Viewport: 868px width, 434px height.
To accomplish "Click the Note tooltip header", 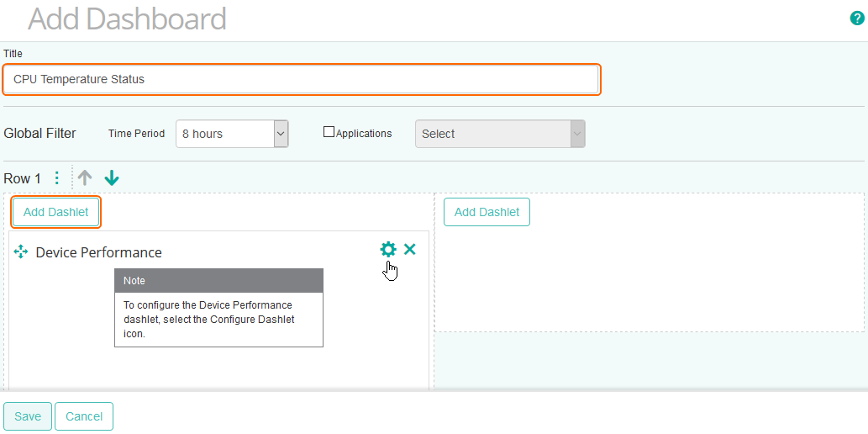I will click(x=218, y=281).
